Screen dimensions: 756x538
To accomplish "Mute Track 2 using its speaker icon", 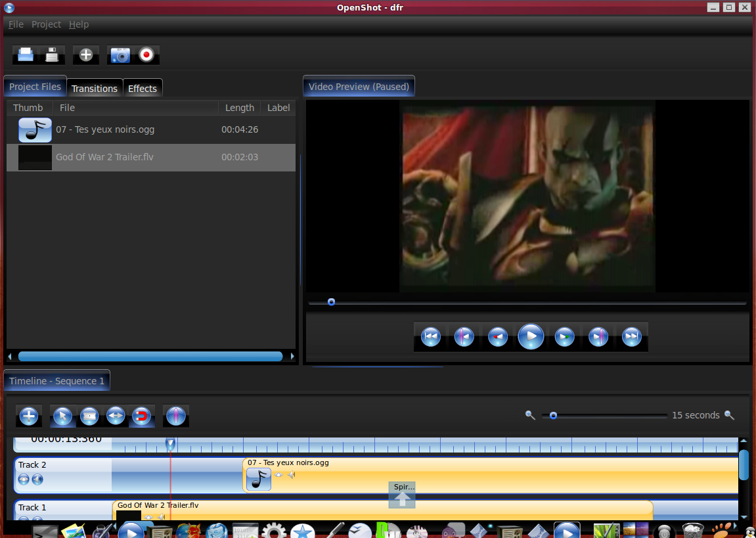I will 37,480.
